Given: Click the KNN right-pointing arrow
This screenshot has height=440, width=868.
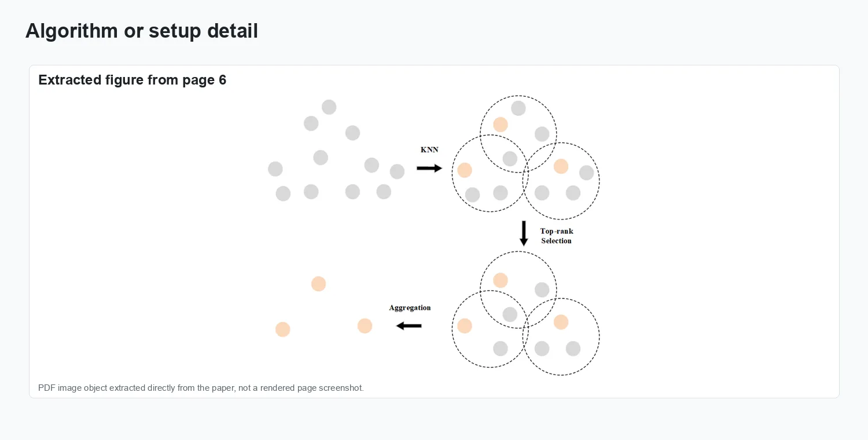Looking at the screenshot, I should pyautogui.click(x=429, y=168).
